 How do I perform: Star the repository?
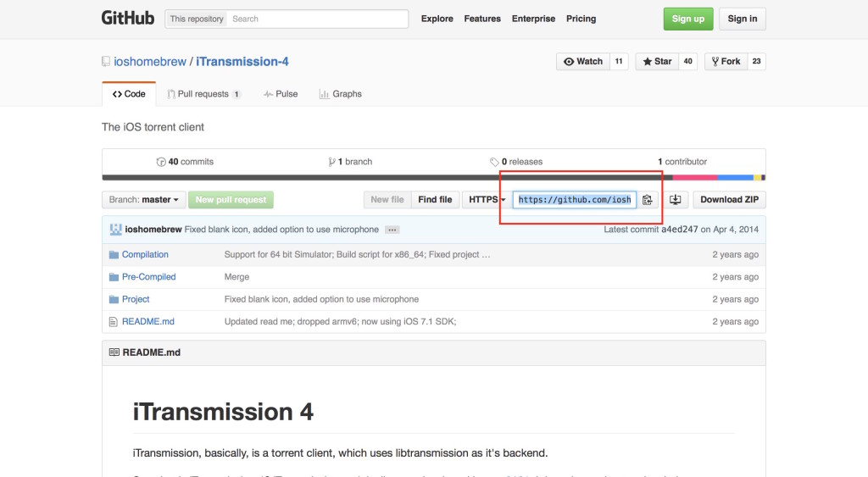click(657, 61)
